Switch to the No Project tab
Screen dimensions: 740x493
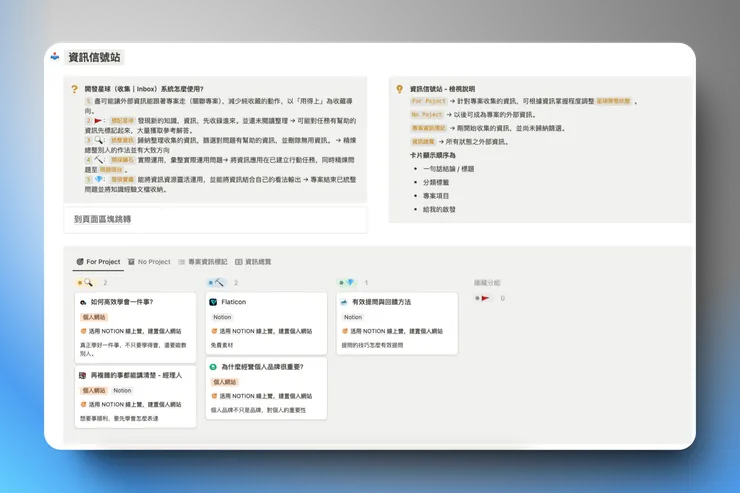(149, 261)
